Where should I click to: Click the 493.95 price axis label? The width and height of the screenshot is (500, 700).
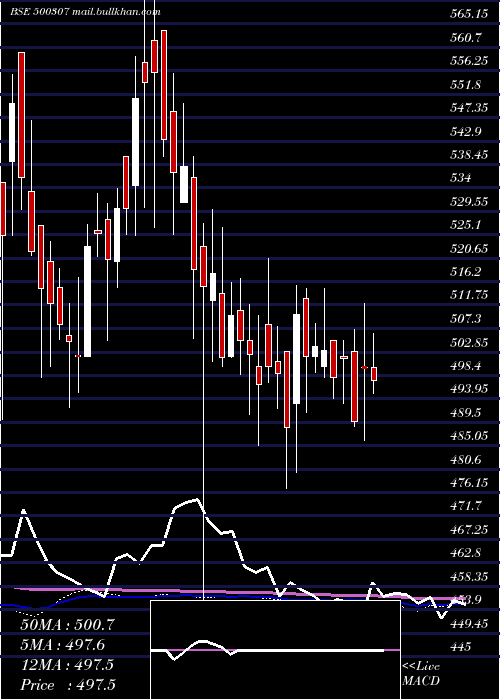(x=468, y=389)
